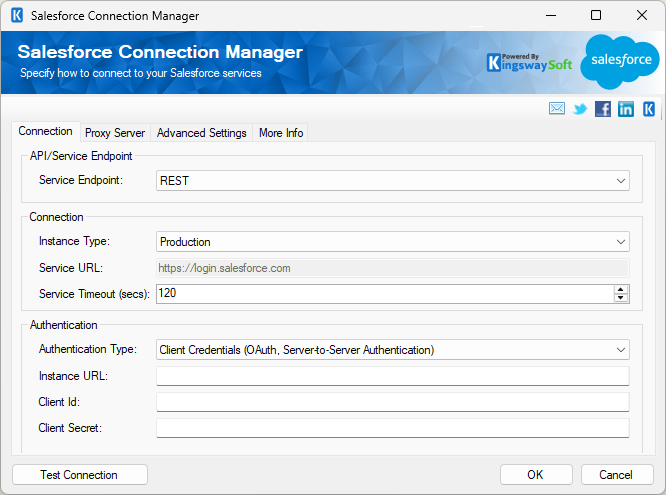Click the Instance URL input field
666x495 pixels.
pos(392,376)
